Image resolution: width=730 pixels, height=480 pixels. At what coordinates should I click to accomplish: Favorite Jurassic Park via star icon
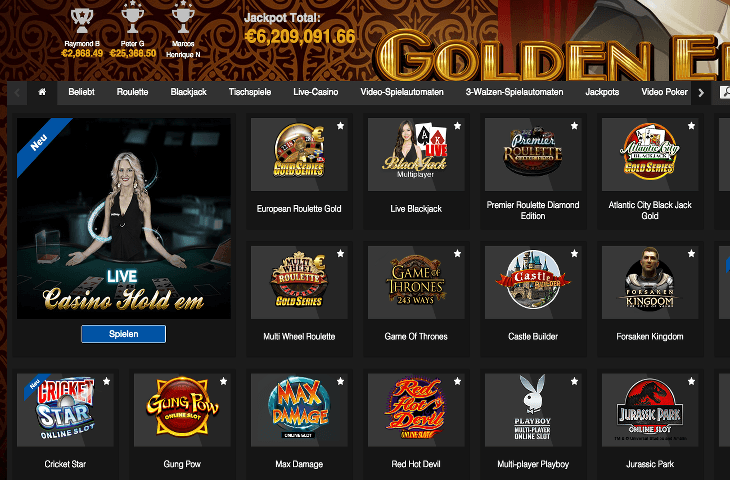[691, 381]
